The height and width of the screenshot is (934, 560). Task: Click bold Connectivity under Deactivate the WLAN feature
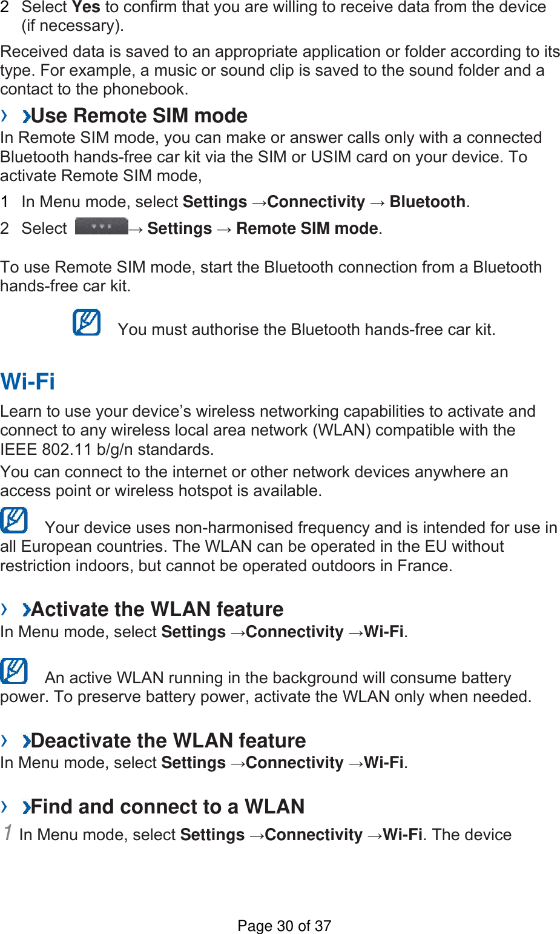point(295,763)
